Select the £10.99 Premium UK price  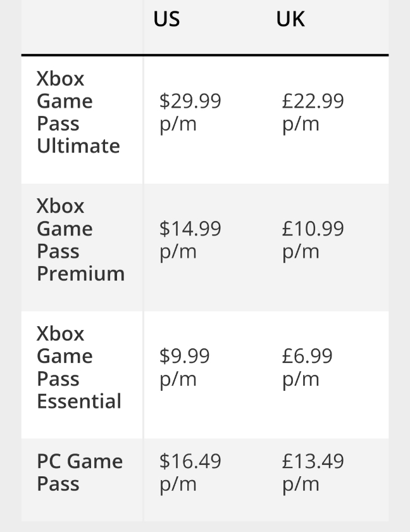coord(313,229)
